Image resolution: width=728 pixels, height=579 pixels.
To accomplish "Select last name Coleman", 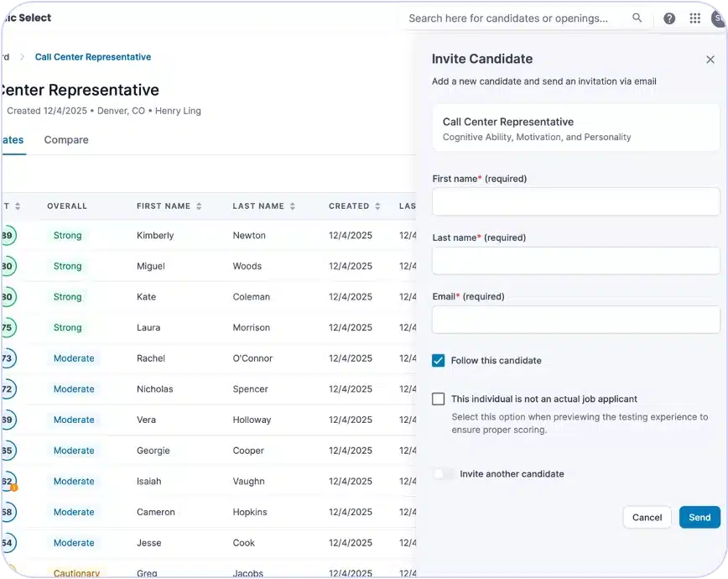I will [x=251, y=296].
